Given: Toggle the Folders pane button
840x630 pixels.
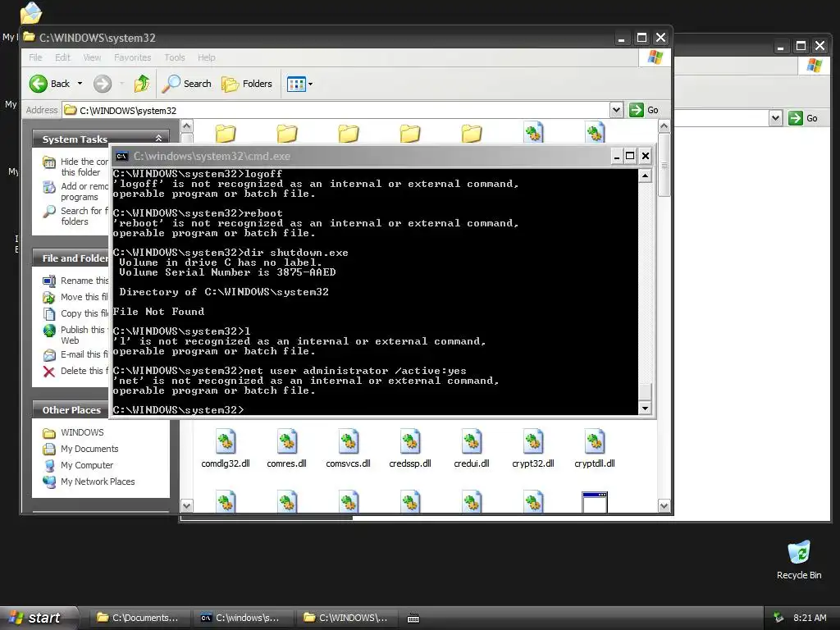Looking at the screenshot, I should [x=247, y=84].
